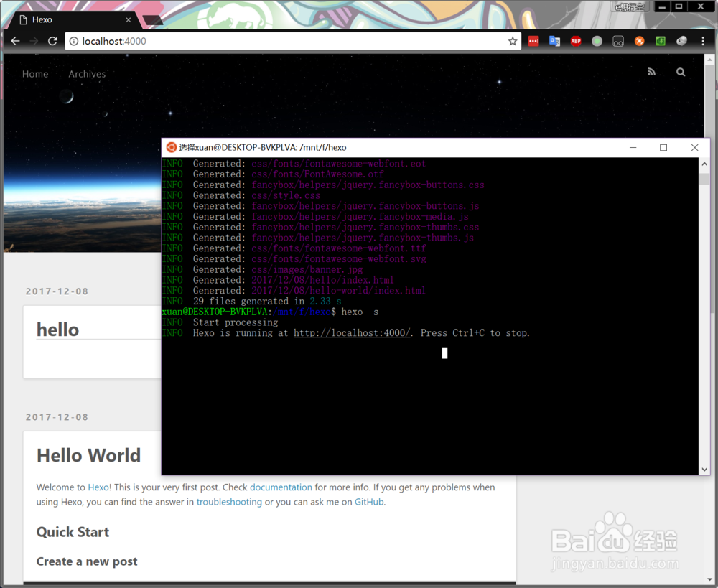The image size is (718, 588).
Task: Click the terminal scrollbar thumb
Action: (x=704, y=178)
